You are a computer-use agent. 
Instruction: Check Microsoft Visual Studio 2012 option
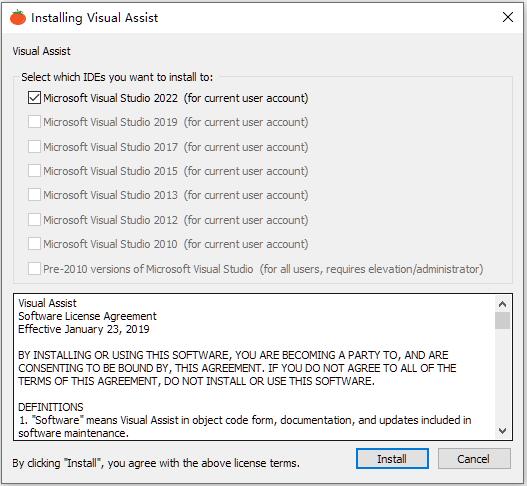click(x=34, y=219)
